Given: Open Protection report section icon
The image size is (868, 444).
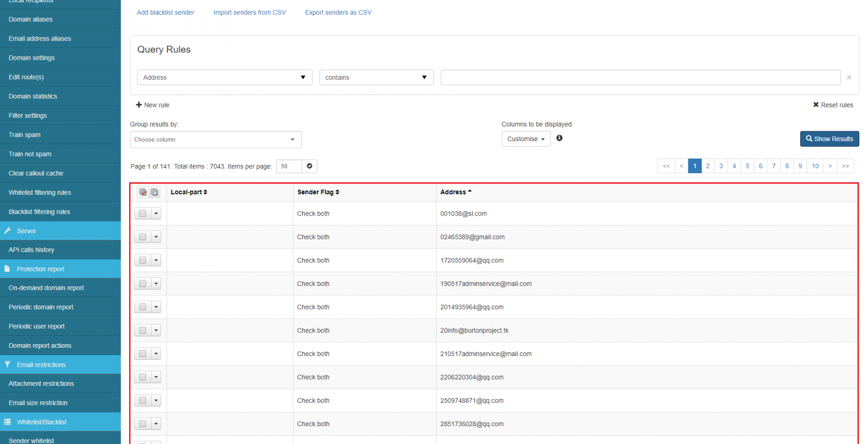Looking at the screenshot, I should pos(8,269).
